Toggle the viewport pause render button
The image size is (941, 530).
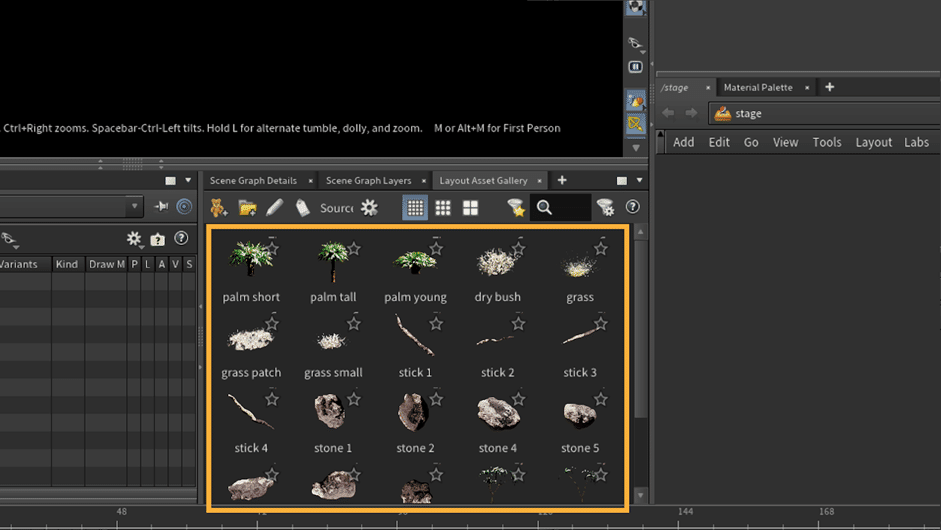tap(635, 67)
